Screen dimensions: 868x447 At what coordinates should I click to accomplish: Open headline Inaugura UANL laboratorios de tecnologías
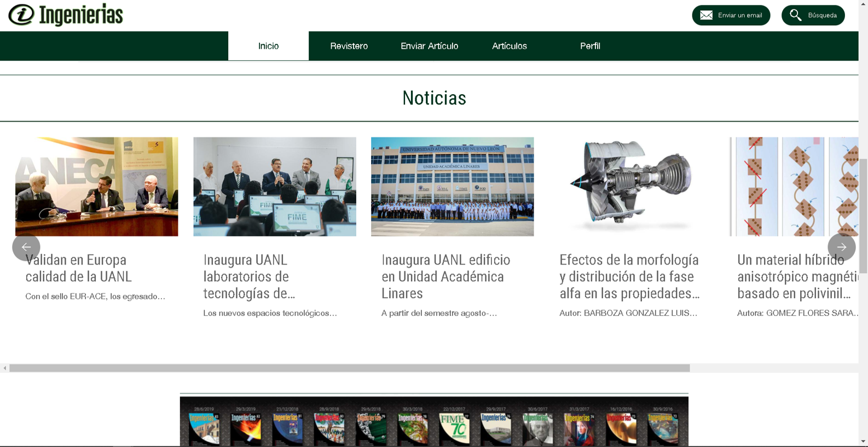click(x=249, y=276)
